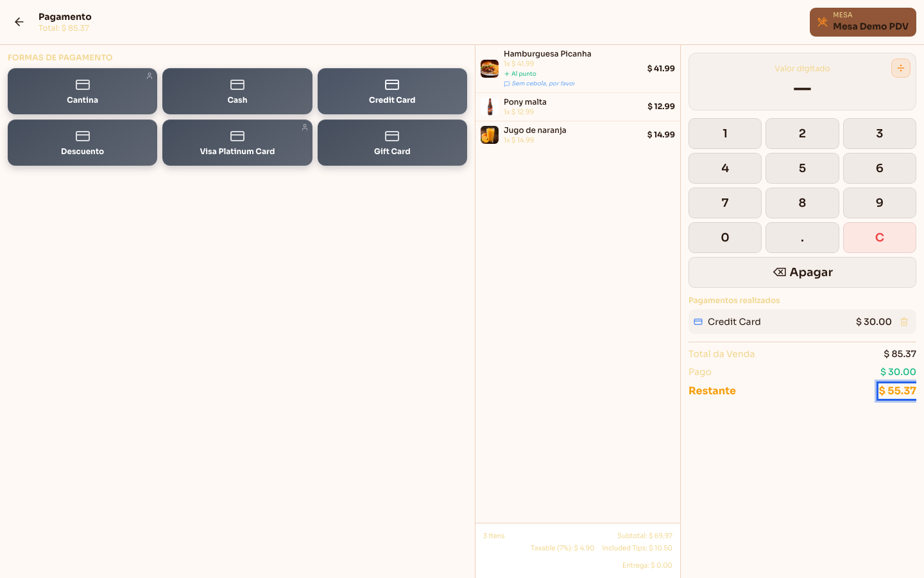Select Cantina payment method

click(82, 91)
